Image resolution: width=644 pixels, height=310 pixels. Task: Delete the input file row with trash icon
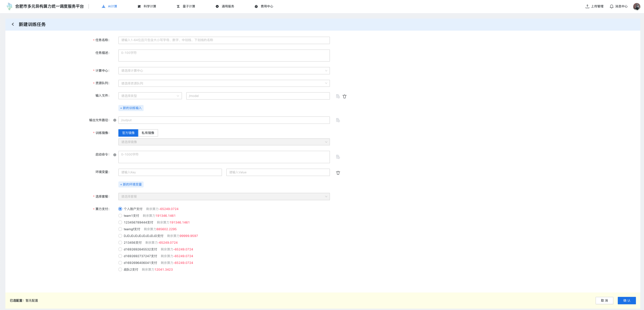coord(344,96)
